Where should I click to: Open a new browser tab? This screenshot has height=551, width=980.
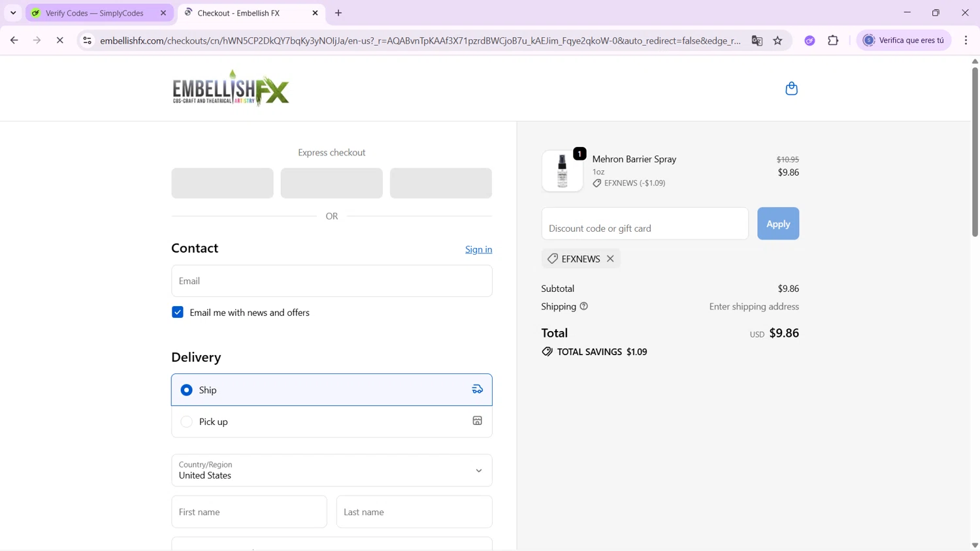[x=338, y=13]
